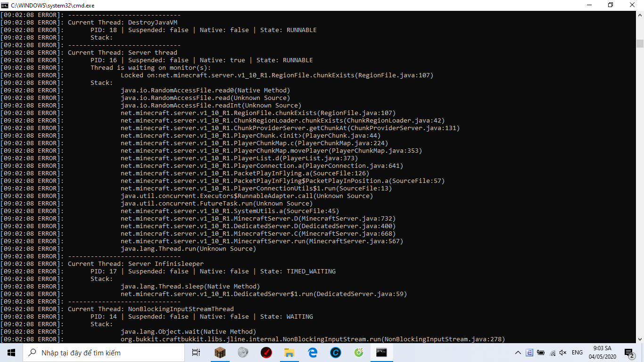Click the 'Executors$RunnableAdapter.call' stack line
This screenshot has height=362, width=644.
(x=247, y=196)
